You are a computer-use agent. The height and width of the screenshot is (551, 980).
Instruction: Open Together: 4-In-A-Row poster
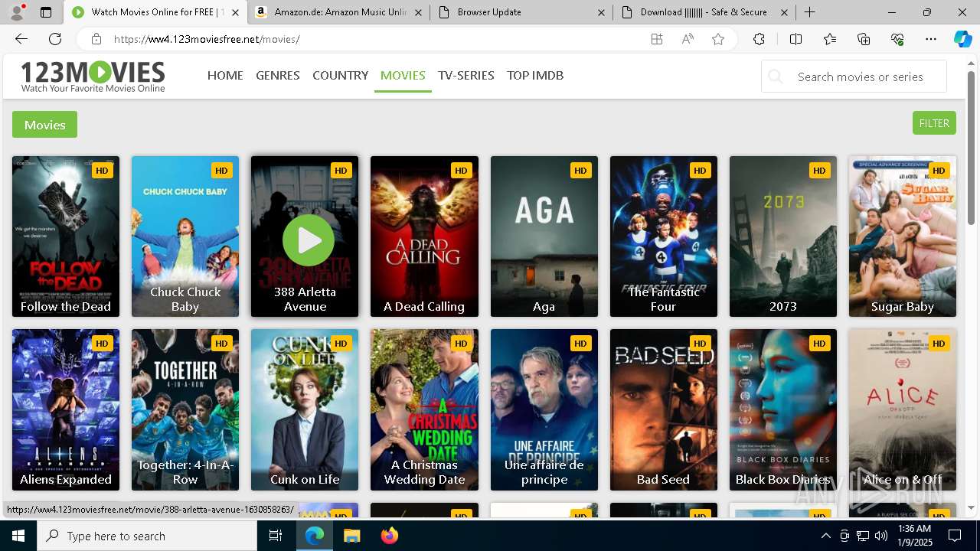[x=185, y=409]
